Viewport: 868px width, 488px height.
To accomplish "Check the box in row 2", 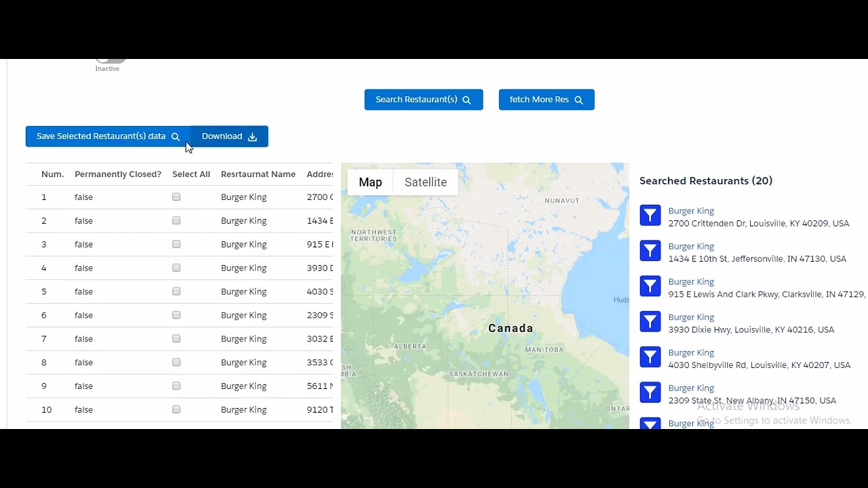I will coord(176,221).
